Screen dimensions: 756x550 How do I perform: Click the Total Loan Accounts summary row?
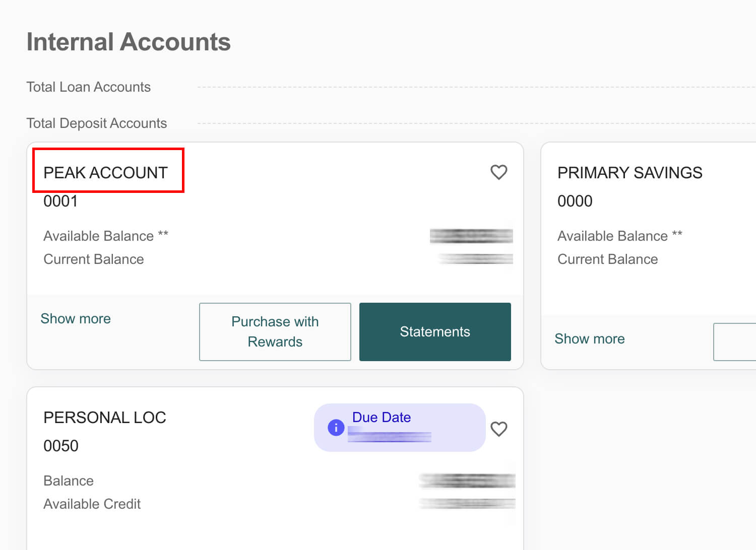[x=88, y=87]
